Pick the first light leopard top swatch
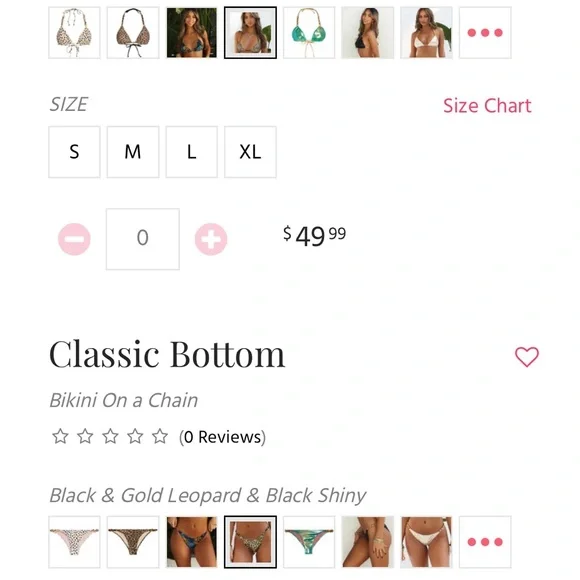The width and height of the screenshot is (580, 580). 74,33
